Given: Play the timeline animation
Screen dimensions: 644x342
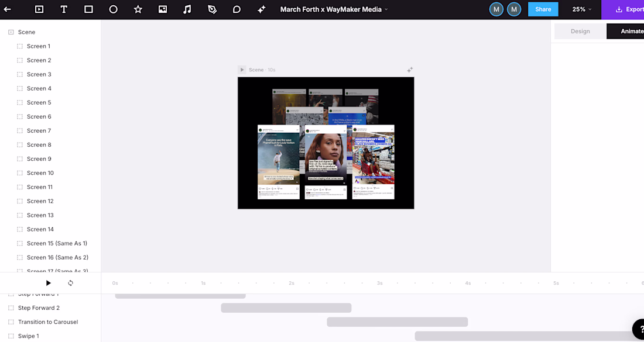Looking at the screenshot, I should 49,283.
